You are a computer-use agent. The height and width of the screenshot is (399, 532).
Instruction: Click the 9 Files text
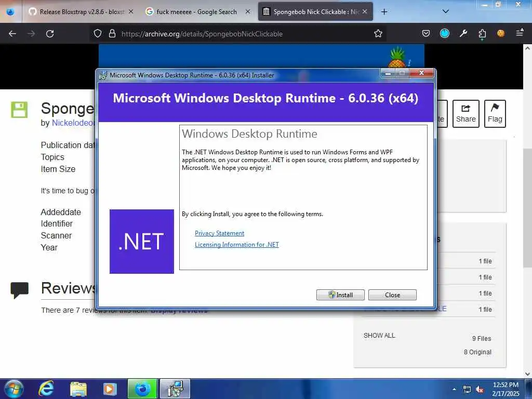482,339
